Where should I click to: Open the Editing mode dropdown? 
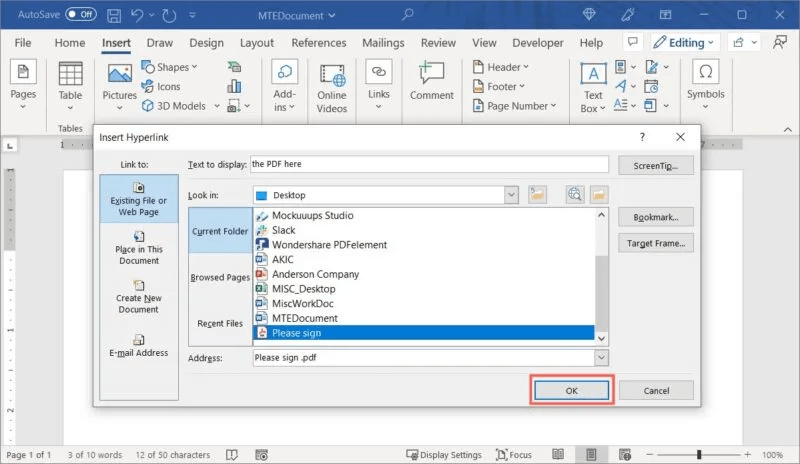tap(684, 42)
